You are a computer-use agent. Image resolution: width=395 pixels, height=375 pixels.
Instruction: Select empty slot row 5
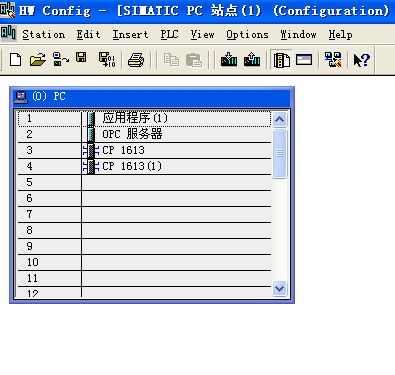pyautogui.click(x=144, y=183)
